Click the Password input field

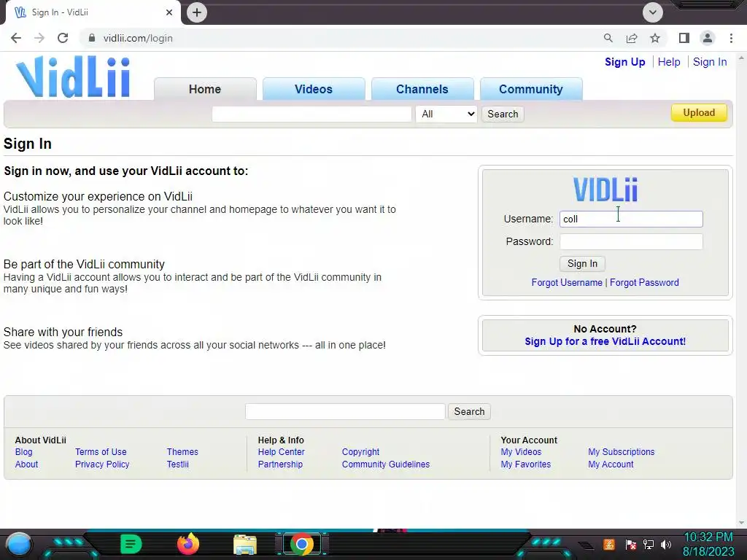coord(631,241)
